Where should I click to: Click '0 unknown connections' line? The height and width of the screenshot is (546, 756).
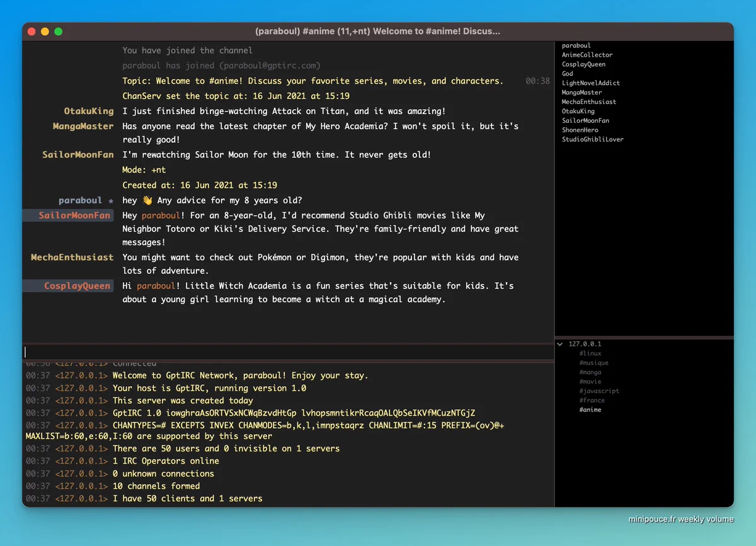tap(163, 474)
